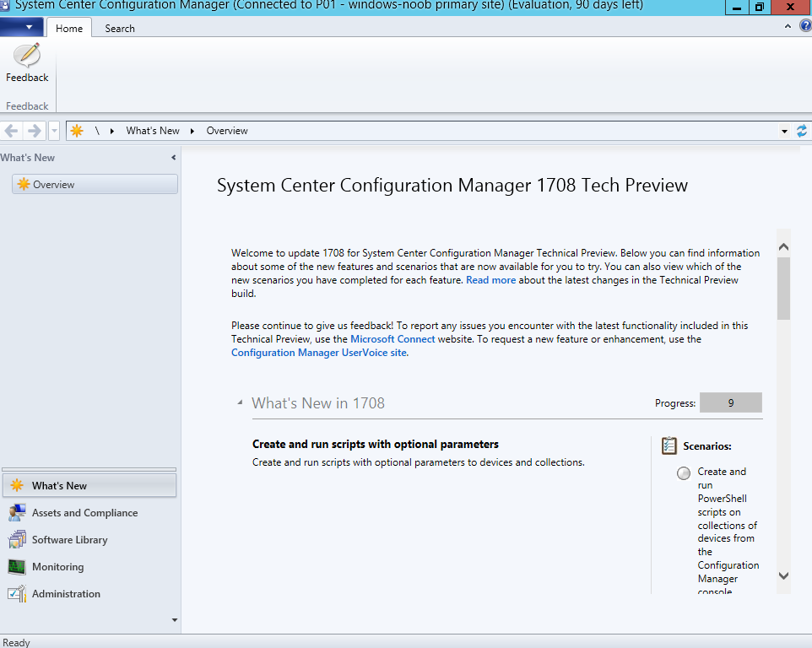Go back using the left arrow

point(11,131)
